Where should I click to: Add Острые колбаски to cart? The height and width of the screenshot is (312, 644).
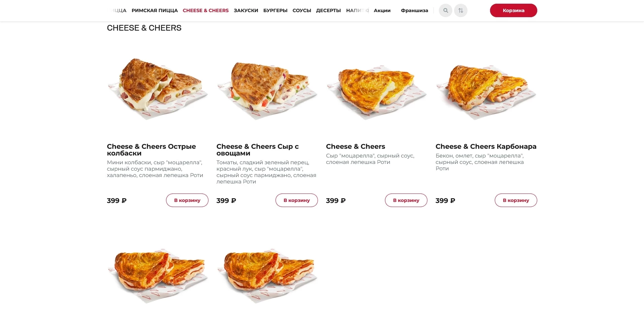(x=187, y=200)
